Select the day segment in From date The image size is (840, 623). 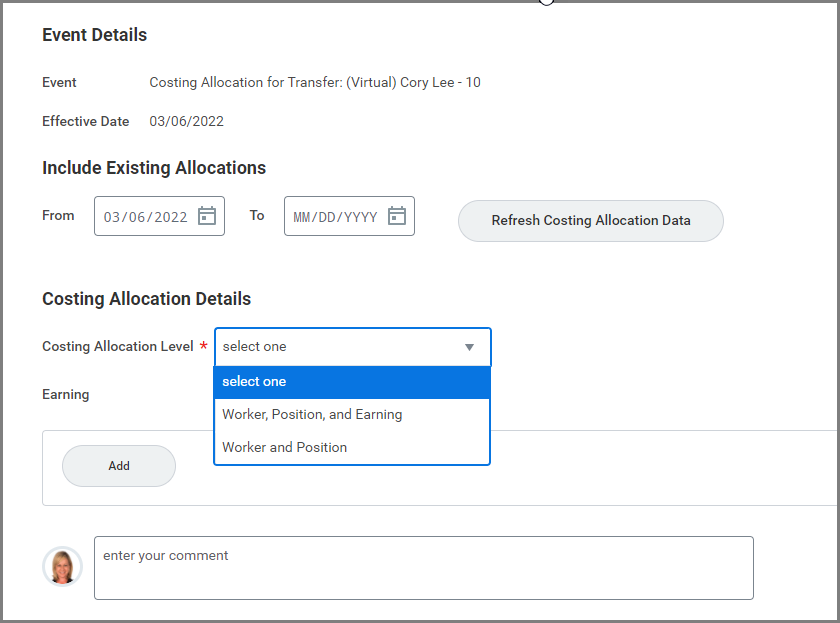[x=136, y=217]
